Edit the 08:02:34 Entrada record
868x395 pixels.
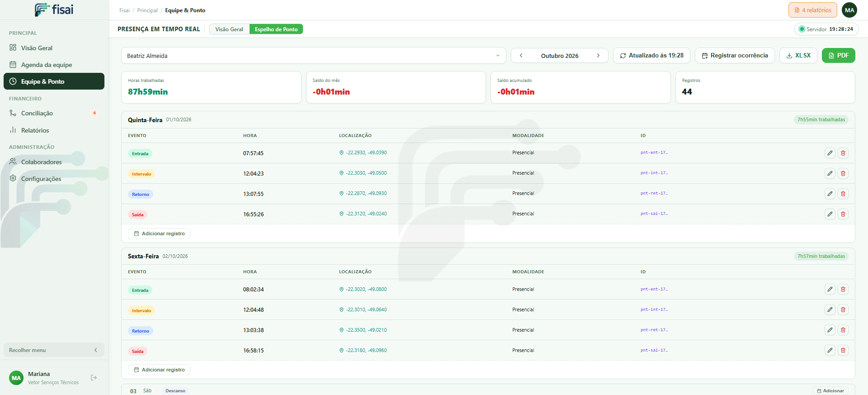point(830,289)
